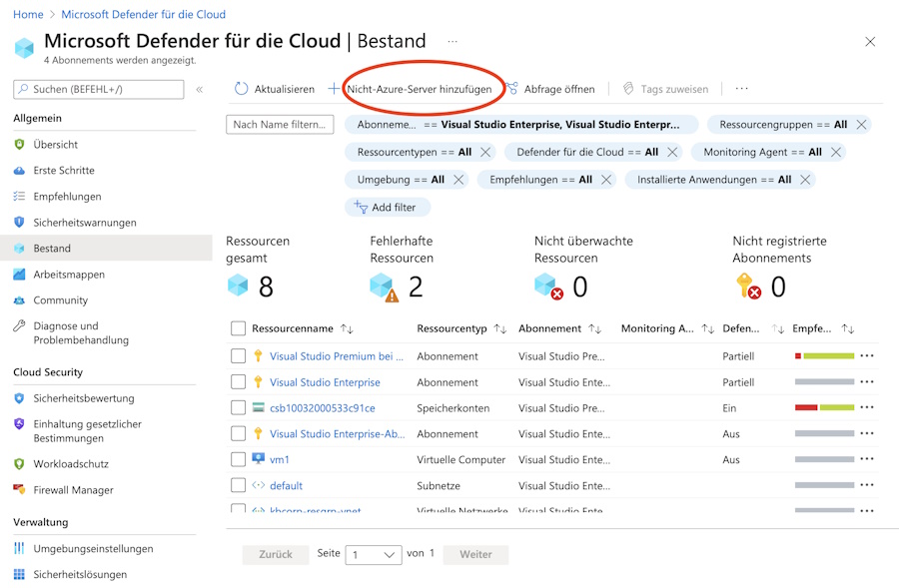Click the Weiter pagination button
The height and width of the screenshot is (588, 899).
tap(475, 554)
